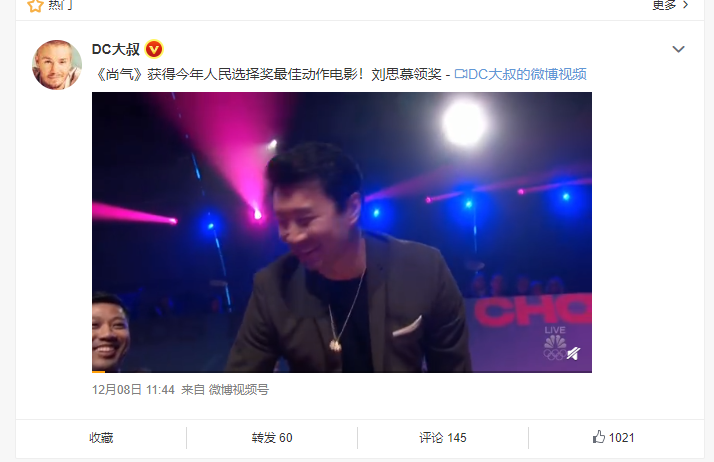Like the post with the thumbs-up icon

(599, 437)
